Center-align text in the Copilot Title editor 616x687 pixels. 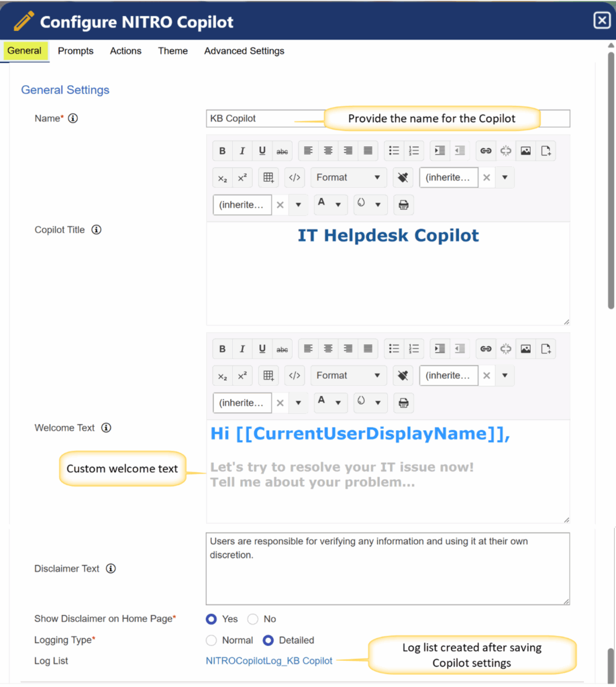click(x=328, y=151)
